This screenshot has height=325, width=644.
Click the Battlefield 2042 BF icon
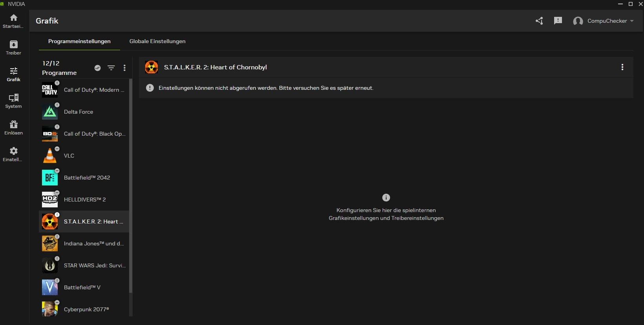[50, 178]
